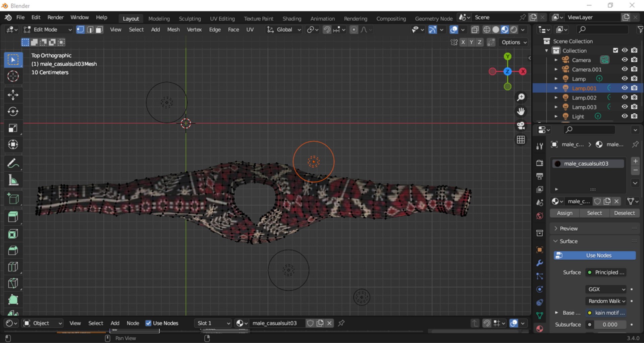Switch to the UV Editing workspace tab
Viewport: 644px width, 343px height.
222,19
